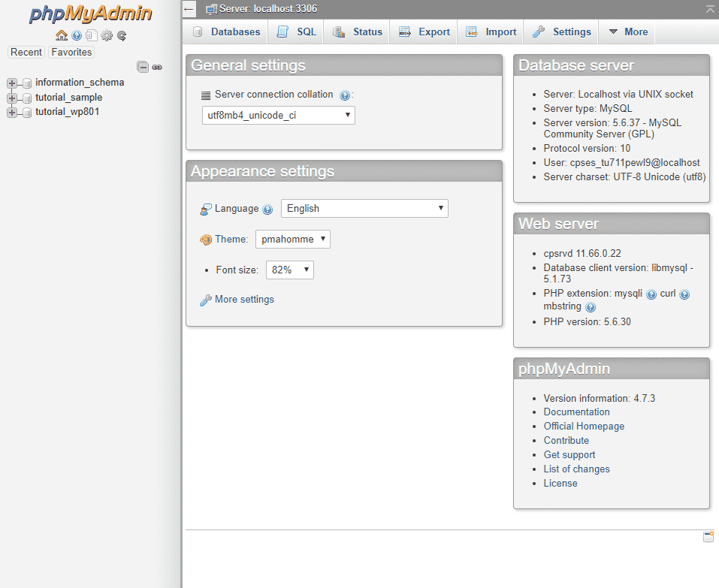Click the Home icon under the phpMyAdmin logo
Image resolution: width=719 pixels, height=588 pixels.
click(62, 35)
